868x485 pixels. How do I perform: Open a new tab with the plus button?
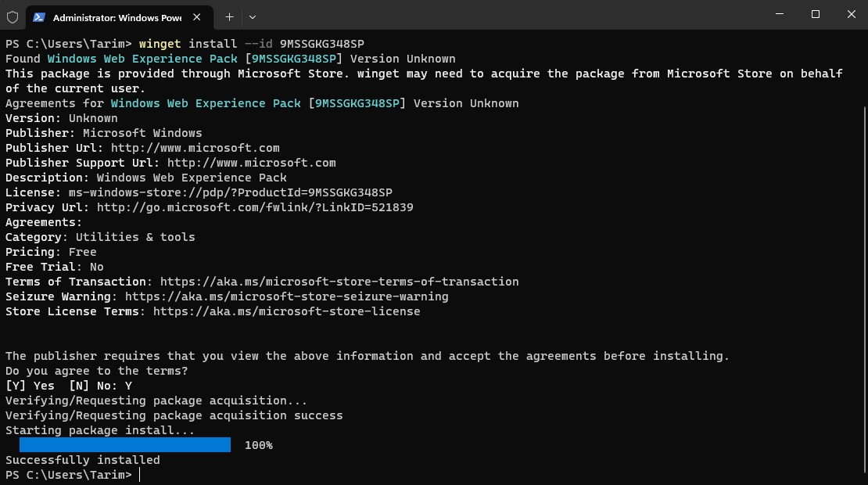[229, 16]
